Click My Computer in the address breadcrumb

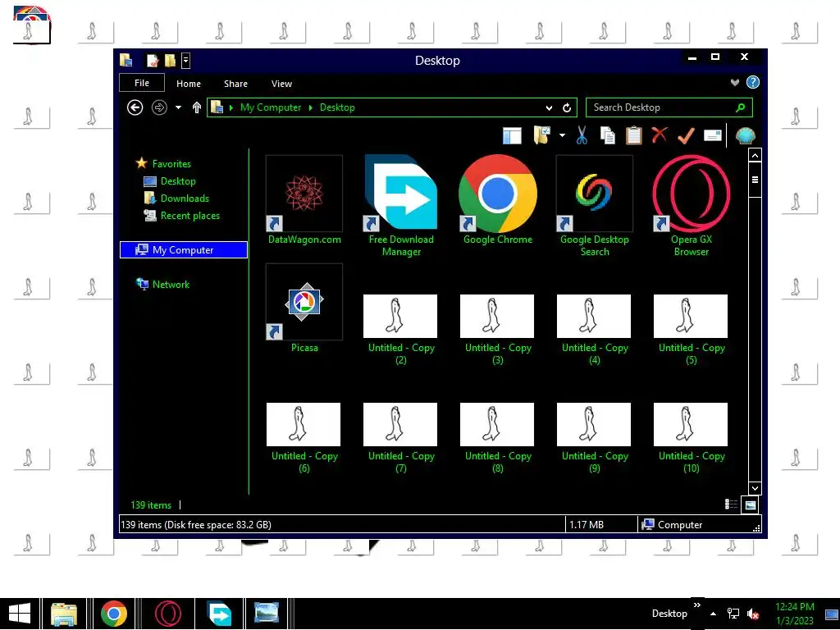[x=271, y=107]
